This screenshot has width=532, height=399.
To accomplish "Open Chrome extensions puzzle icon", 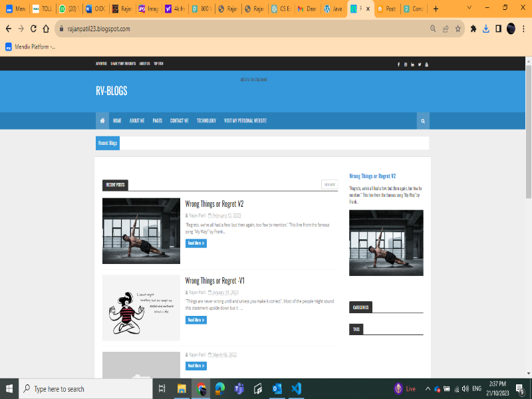I will click(x=473, y=29).
